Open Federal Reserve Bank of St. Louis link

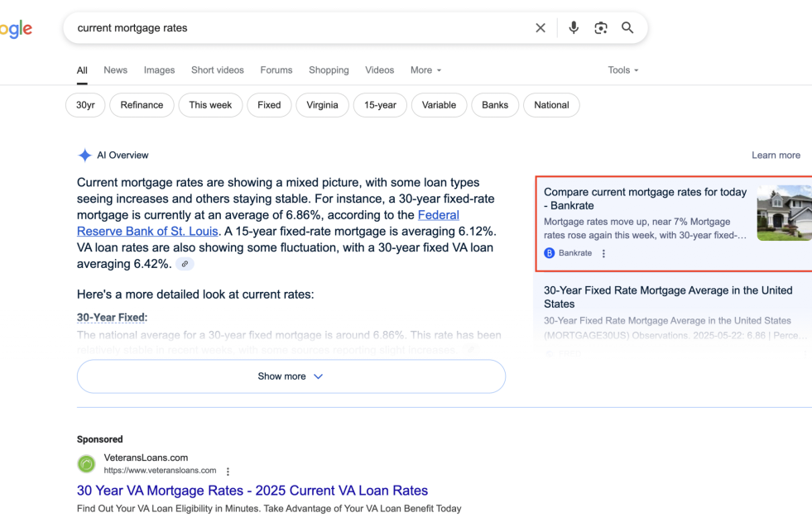(x=147, y=231)
